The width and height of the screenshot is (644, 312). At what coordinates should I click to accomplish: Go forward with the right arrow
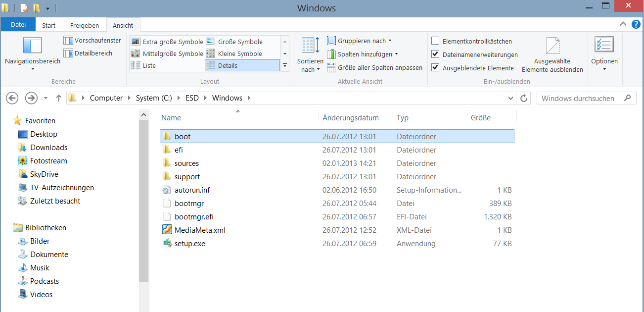coord(31,98)
